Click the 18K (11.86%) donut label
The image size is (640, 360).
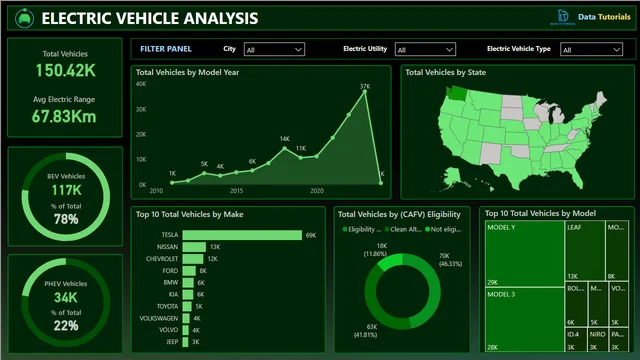(375, 249)
